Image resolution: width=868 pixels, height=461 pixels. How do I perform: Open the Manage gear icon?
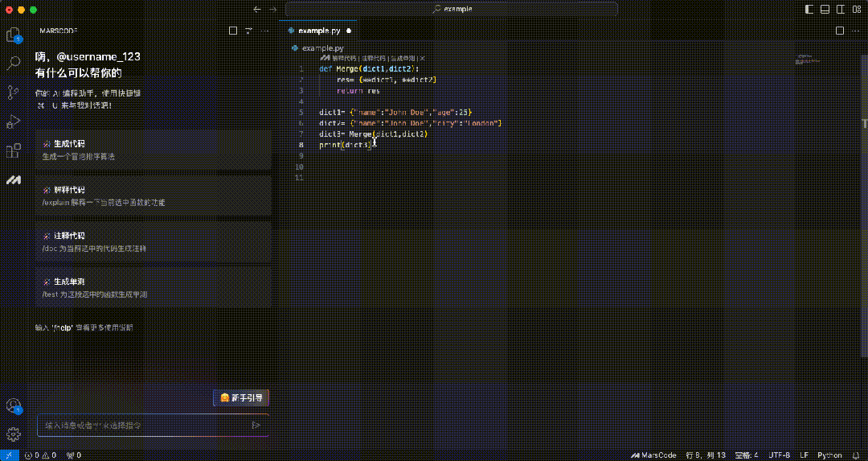coord(13,434)
